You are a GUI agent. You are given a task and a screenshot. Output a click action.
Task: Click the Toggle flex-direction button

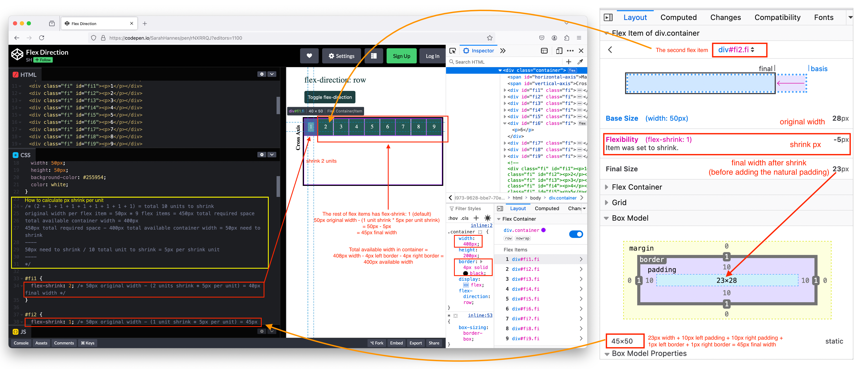[329, 97]
